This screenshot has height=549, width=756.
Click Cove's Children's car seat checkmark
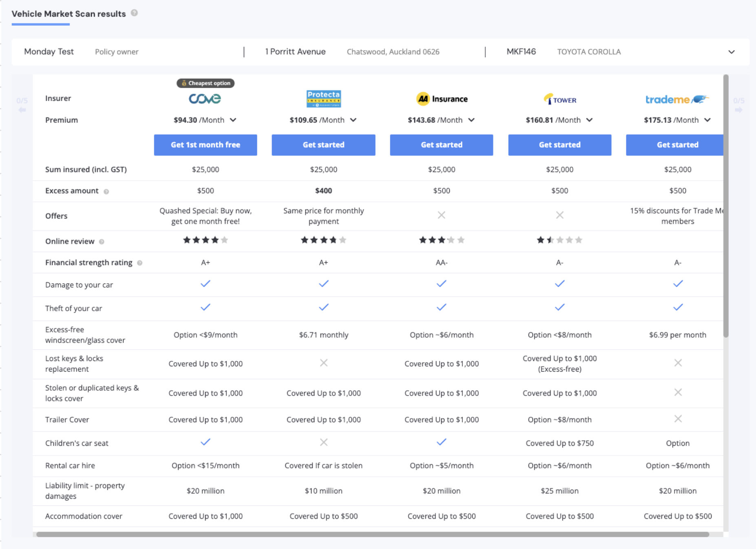pyautogui.click(x=206, y=442)
